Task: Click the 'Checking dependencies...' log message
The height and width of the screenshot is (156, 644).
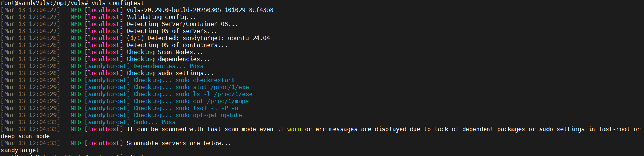Action: pyautogui.click(x=168, y=59)
